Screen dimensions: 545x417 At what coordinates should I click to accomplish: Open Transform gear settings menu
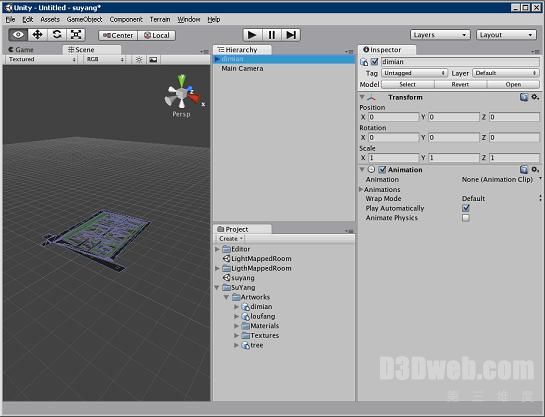tap(535, 97)
